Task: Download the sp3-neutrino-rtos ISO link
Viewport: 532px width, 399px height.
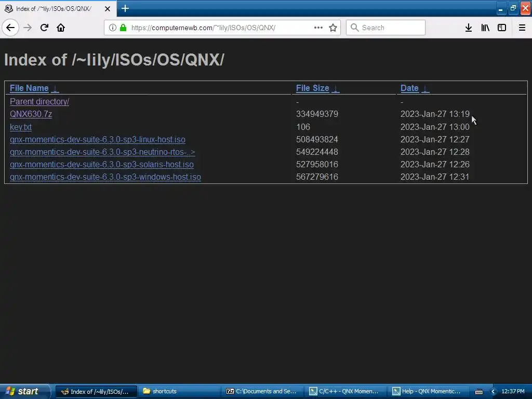Action: point(102,152)
